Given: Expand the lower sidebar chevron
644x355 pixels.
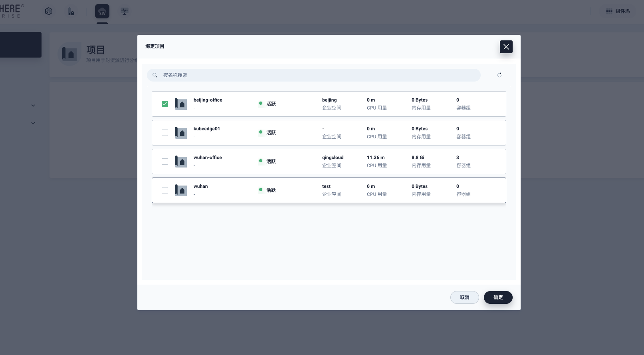Looking at the screenshot, I should [x=33, y=123].
